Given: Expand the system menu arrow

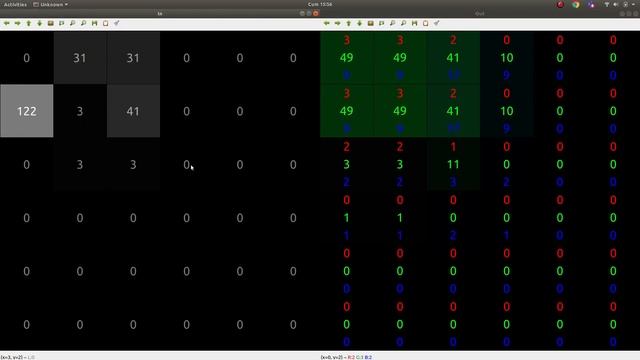Looking at the screenshot, I should pos(633,4).
